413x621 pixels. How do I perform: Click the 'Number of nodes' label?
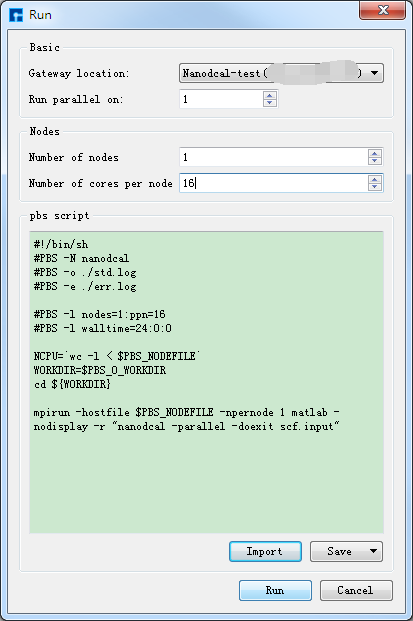tap(74, 158)
